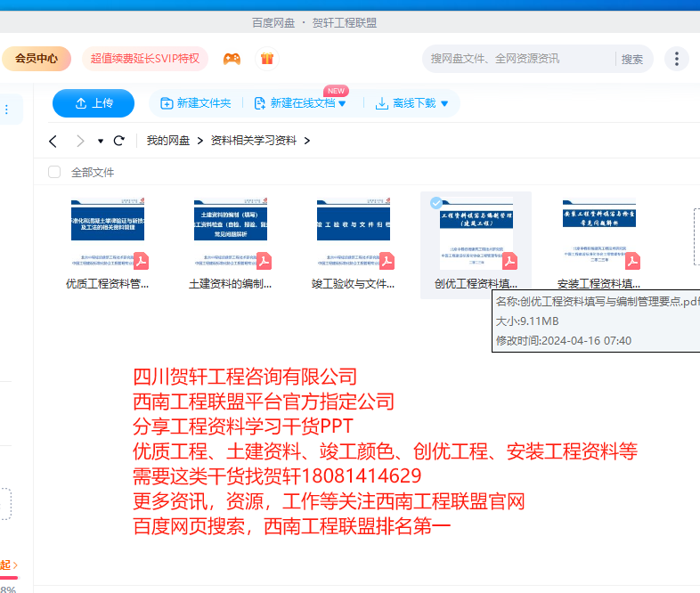Focus the 搜网盘文件 search field
The width and height of the screenshot is (700, 593).
point(520,59)
